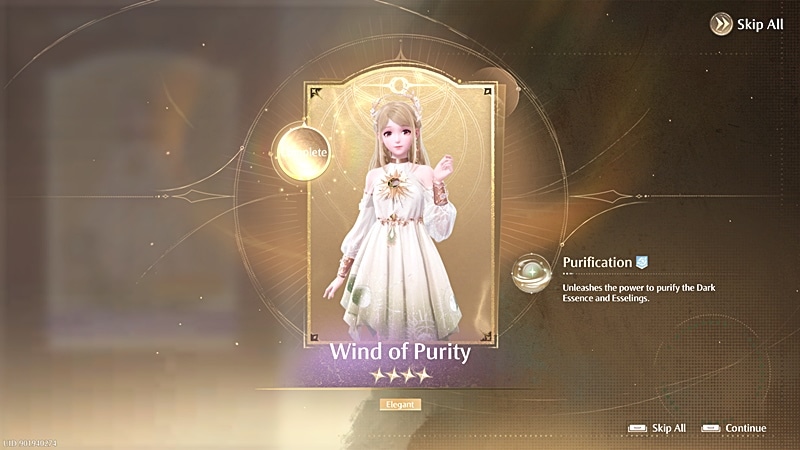
Task: Click the four-star rating row
Action: (401, 376)
